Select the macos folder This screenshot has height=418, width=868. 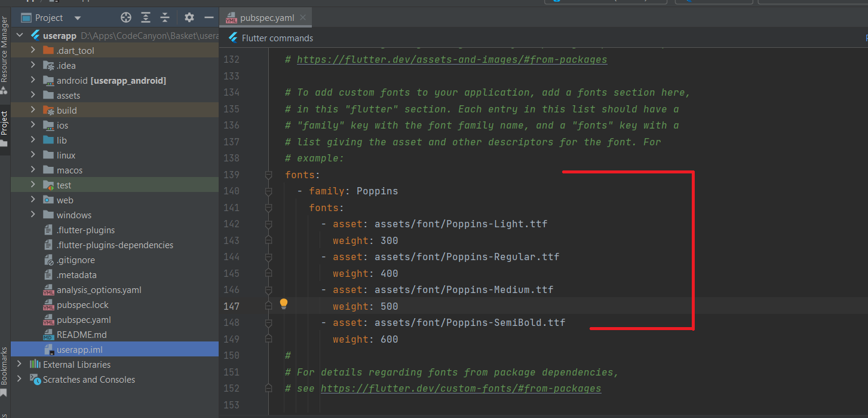69,170
